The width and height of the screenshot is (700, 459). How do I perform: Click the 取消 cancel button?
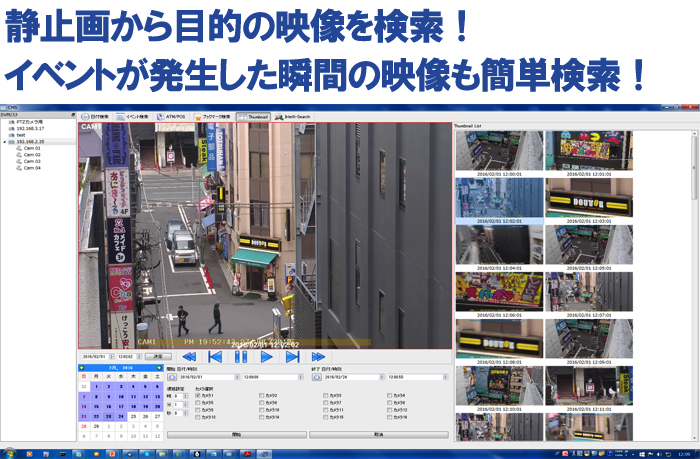(379, 434)
